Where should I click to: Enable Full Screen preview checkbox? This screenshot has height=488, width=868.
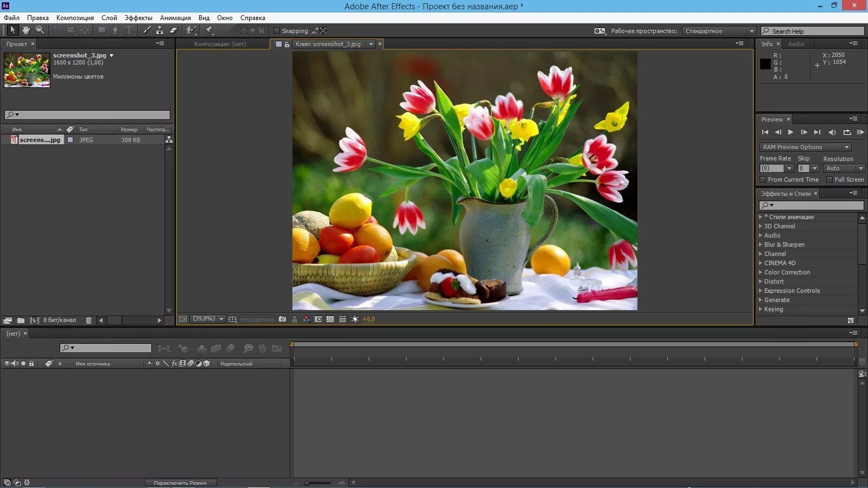click(829, 179)
